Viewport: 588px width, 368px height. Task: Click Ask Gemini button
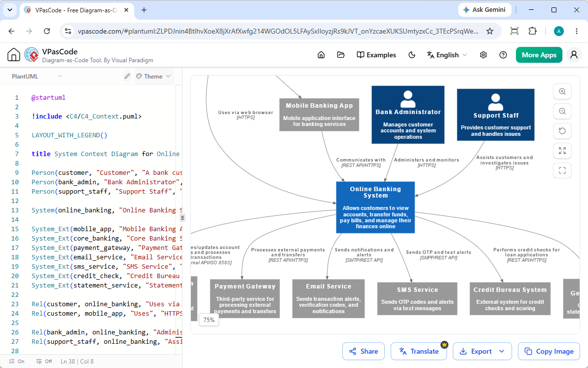coord(484,10)
